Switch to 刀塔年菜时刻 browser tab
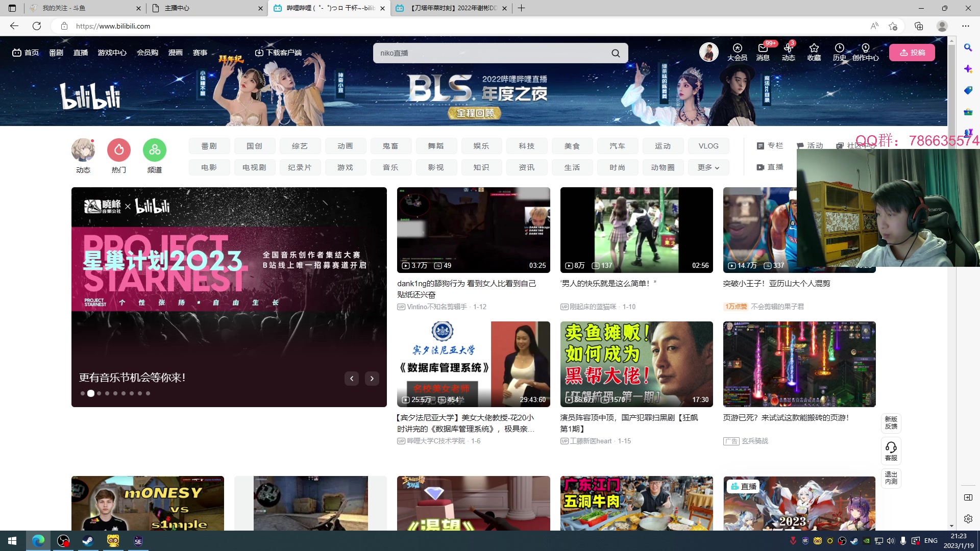The image size is (980, 551). [451, 8]
